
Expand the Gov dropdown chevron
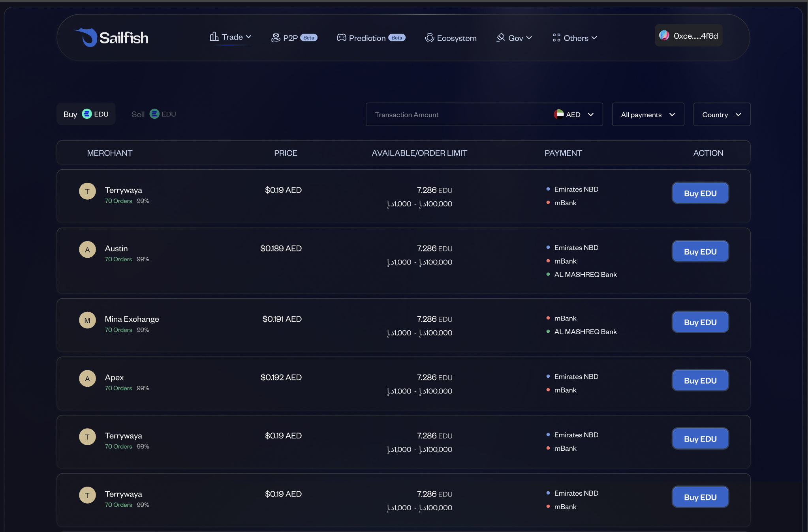(529, 38)
